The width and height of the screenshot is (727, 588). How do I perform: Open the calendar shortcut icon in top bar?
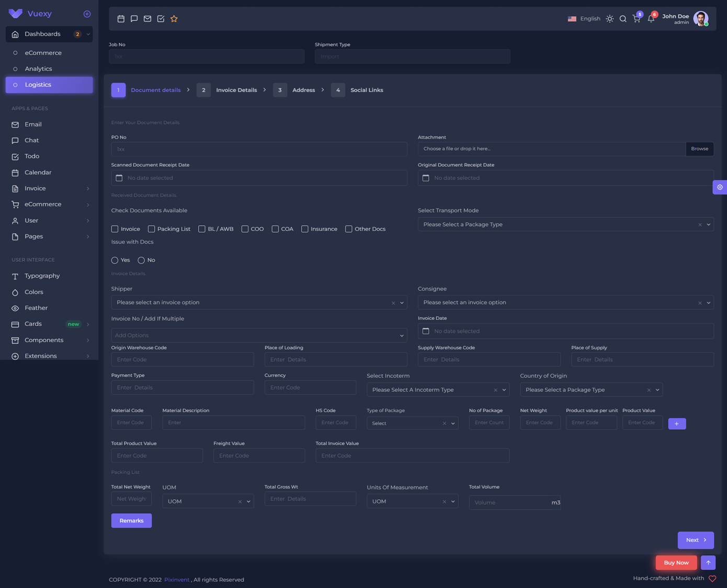coord(121,19)
